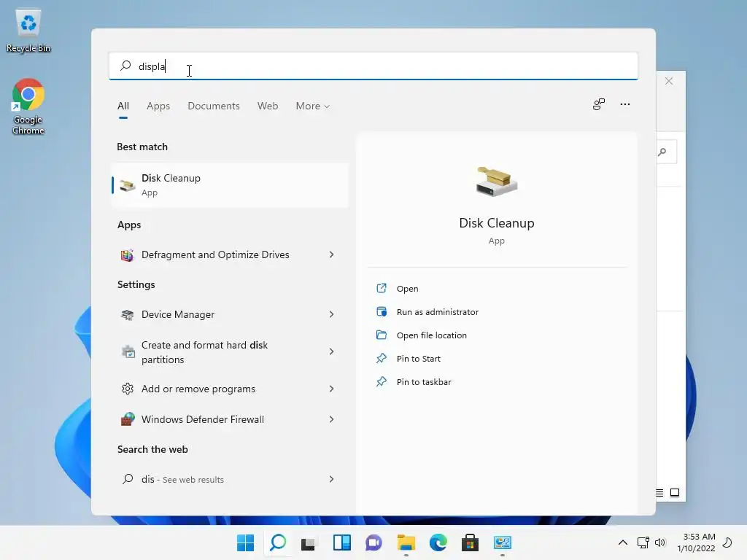Expand Add or remove programs chevron

[x=332, y=389]
